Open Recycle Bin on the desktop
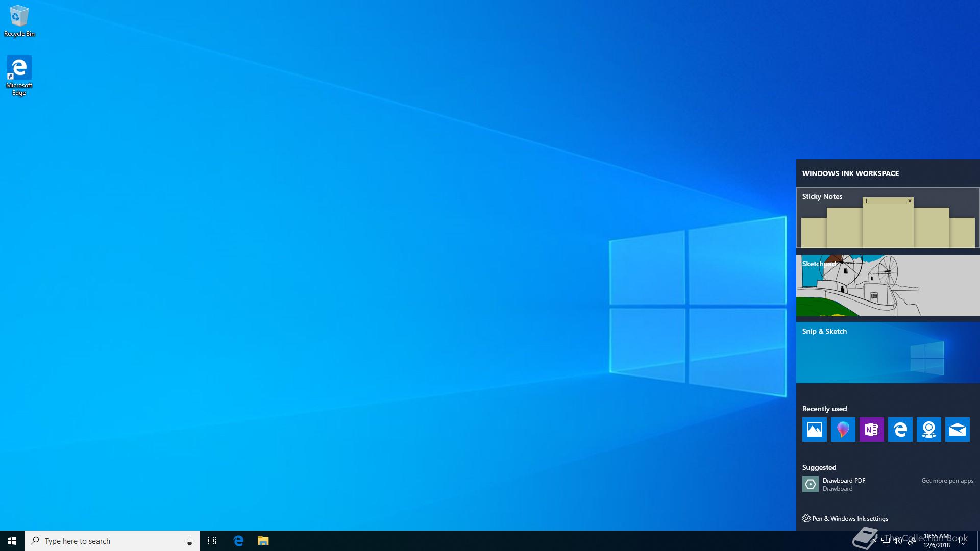Image resolution: width=980 pixels, height=551 pixels. coord(19,21)
